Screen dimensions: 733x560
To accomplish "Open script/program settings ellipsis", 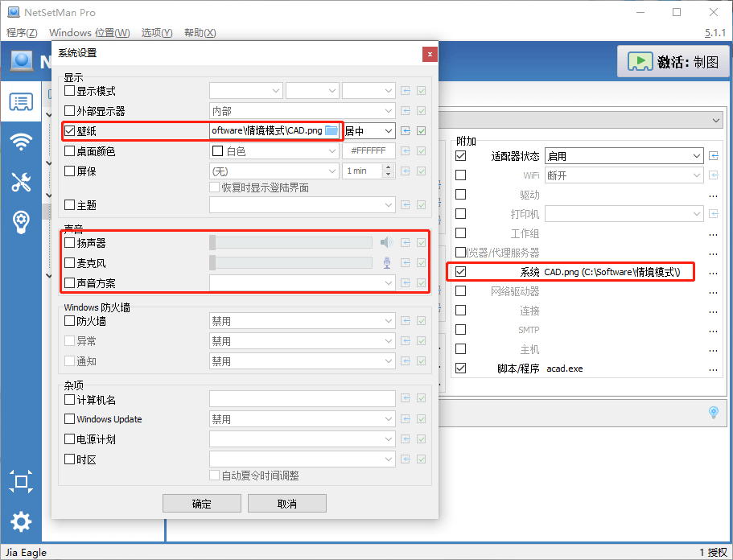I will (x=713, y=370).
